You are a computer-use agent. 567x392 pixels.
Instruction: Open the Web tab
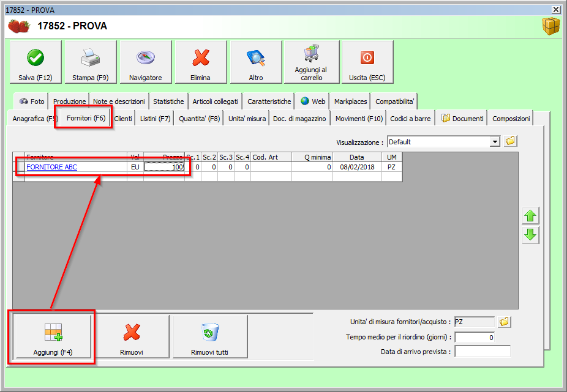(x=313, y=102)
